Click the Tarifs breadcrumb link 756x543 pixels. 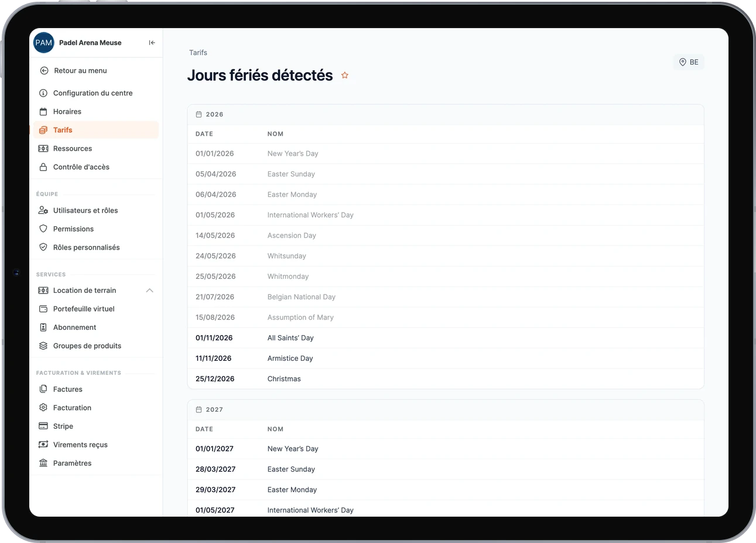coord(198,53)
